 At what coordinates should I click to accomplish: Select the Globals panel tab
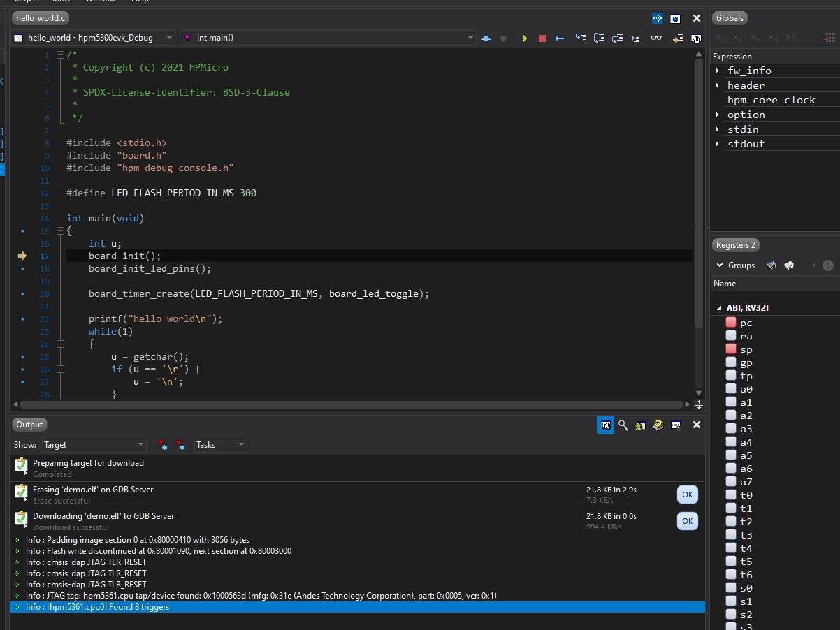730,18
